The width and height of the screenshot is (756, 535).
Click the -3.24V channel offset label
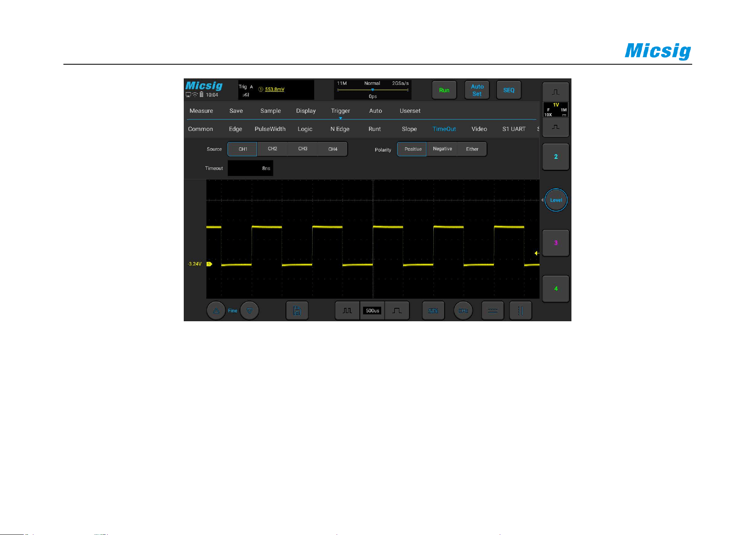pos(195,264)
